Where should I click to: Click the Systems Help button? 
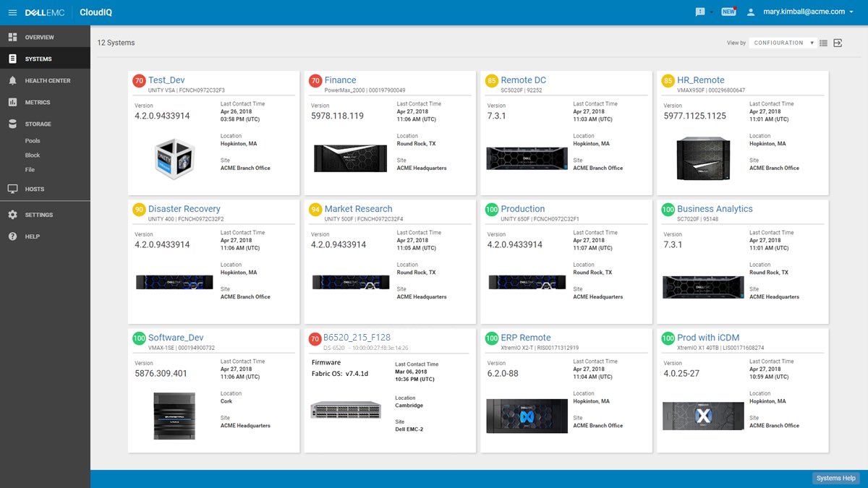835,478
